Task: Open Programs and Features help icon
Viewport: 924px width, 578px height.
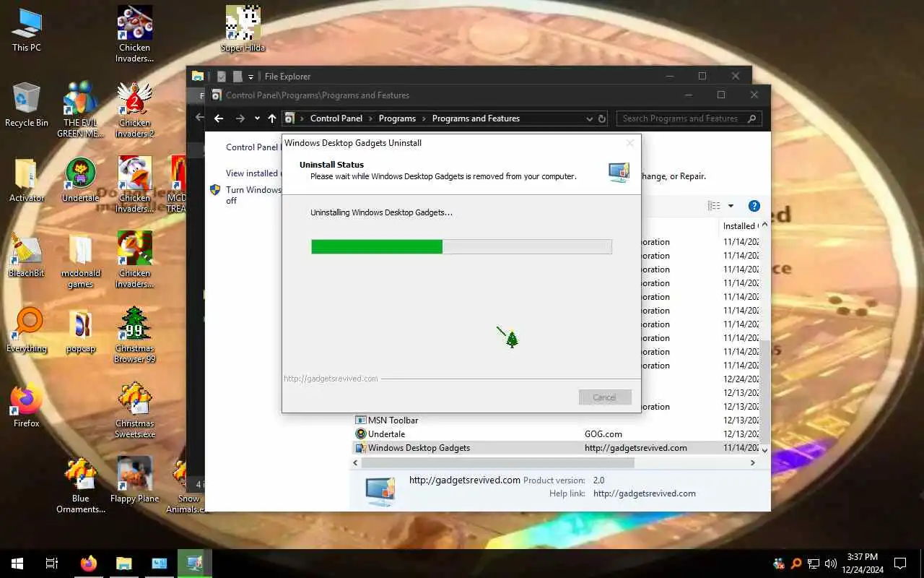Action: pyautogui.click(x=754, y=206)
